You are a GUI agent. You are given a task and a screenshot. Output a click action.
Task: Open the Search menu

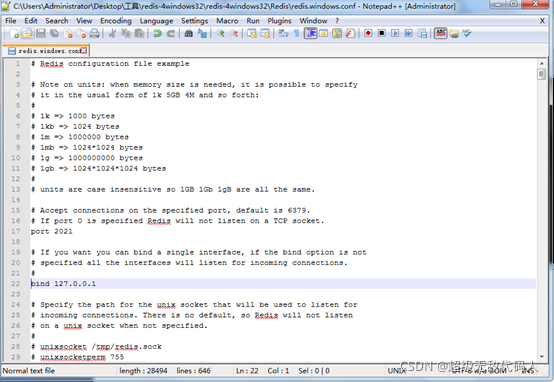pos(57,21)
